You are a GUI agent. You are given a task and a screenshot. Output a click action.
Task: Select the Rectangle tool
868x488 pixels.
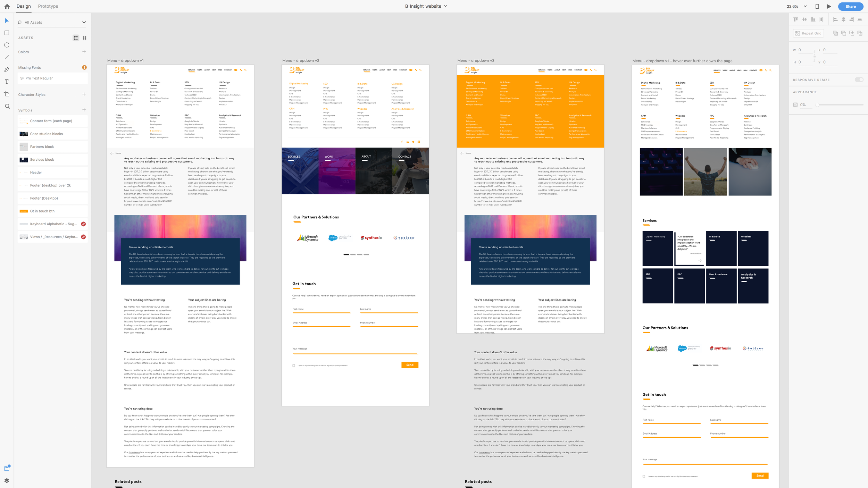pyautogui.click(x=7, y=33)
